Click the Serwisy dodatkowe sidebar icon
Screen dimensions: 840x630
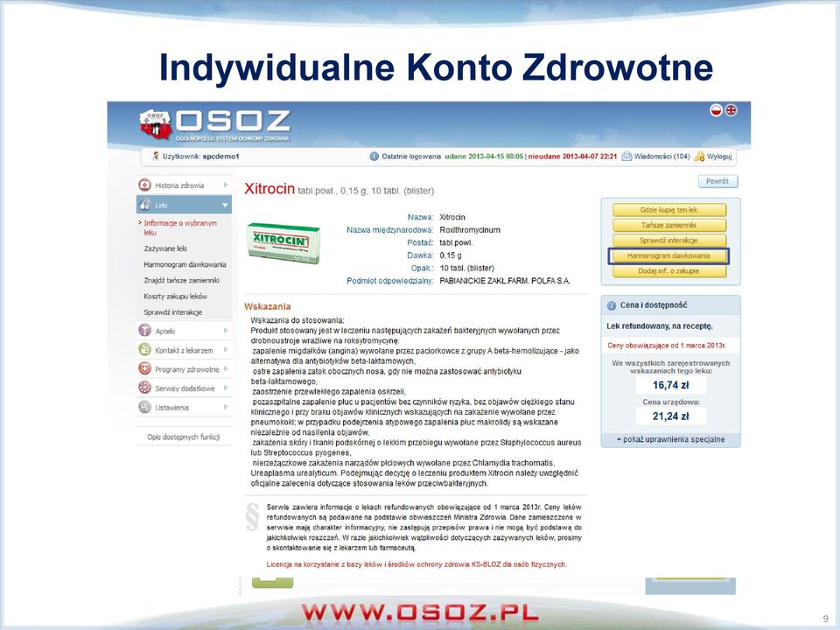[x=144, y=388]
